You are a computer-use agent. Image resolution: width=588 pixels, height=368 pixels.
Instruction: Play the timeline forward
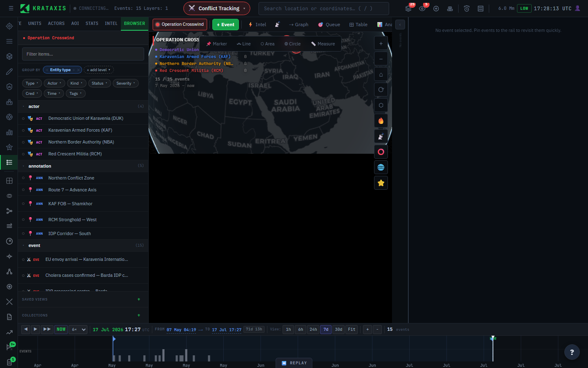pos(36,329)
